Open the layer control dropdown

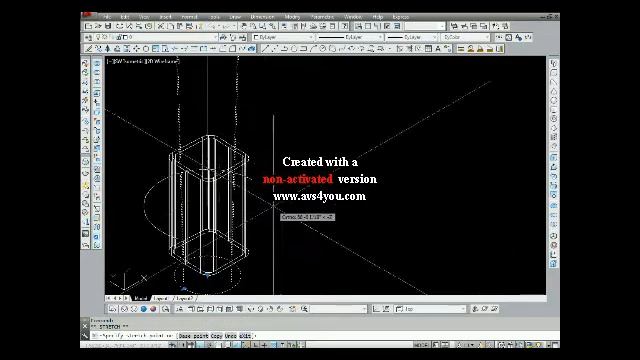pyautogui.click(x=157, y=37)
